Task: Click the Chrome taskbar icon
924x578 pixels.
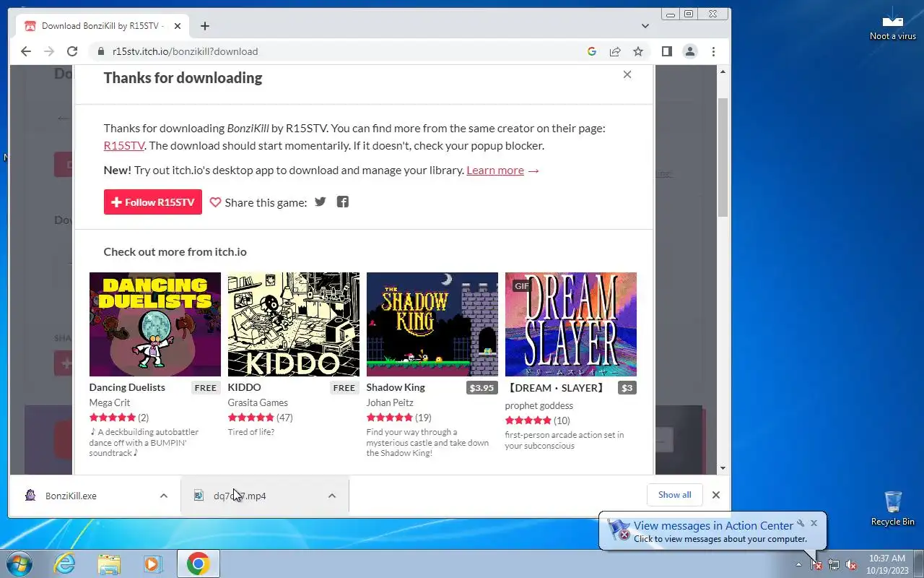Action: tap(199, 564)
